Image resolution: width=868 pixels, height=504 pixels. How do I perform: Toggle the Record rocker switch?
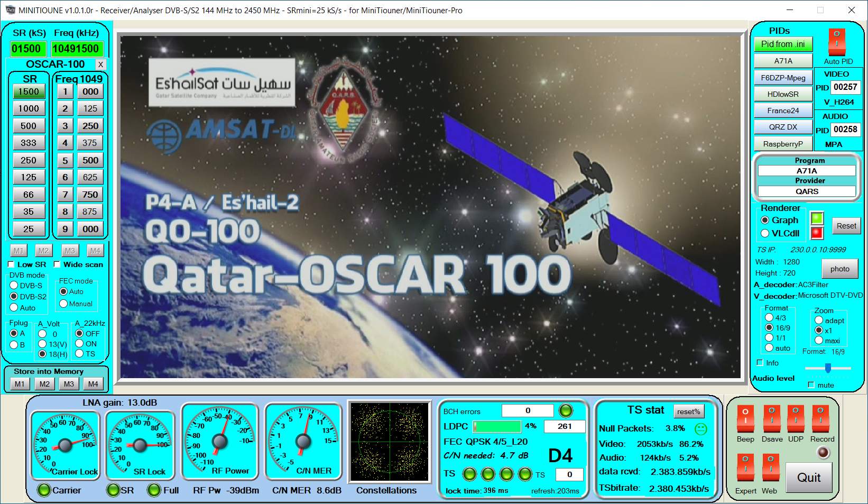pyautogui.click(x=820, y=418)
